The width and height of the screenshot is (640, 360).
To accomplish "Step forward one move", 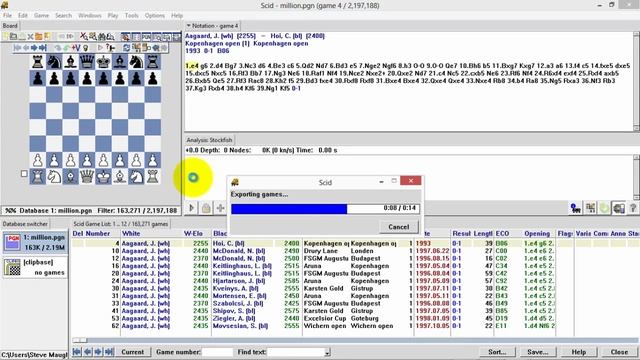I will point(34,48).
